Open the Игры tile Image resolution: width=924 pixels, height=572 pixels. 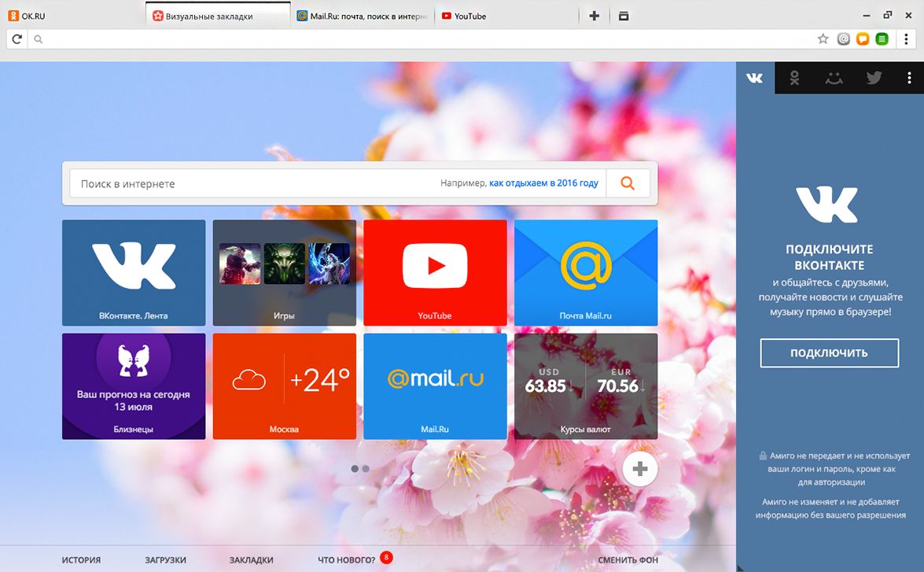click(x=284, y=272)
